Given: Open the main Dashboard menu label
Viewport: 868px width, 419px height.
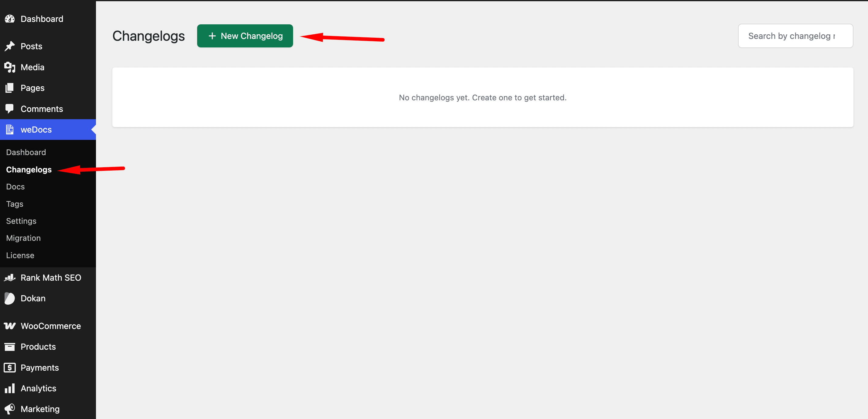Looking at the screenshot, I should tap(42, 19).
